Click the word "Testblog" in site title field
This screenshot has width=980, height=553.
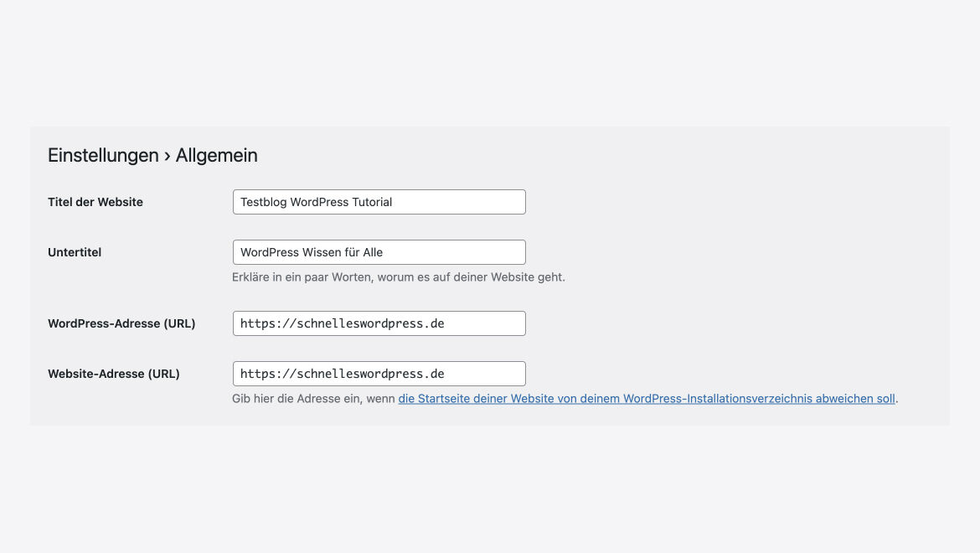point(263,202)
